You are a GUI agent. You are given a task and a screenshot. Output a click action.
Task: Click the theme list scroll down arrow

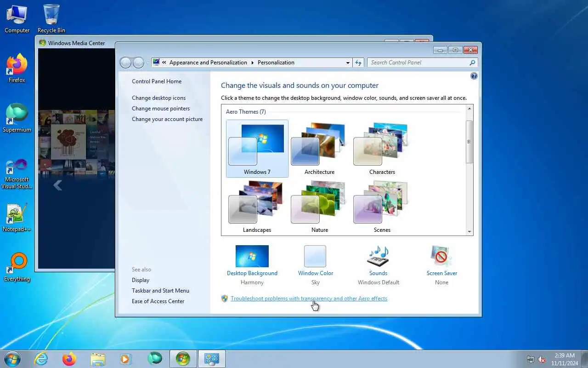pos(469,232)
